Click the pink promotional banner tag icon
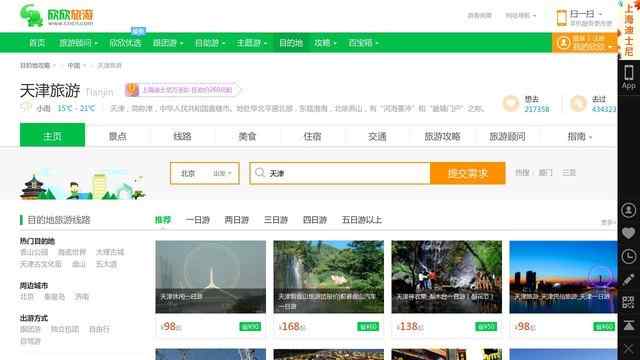The width and height of the screenshot is (640, 360). 132,90
